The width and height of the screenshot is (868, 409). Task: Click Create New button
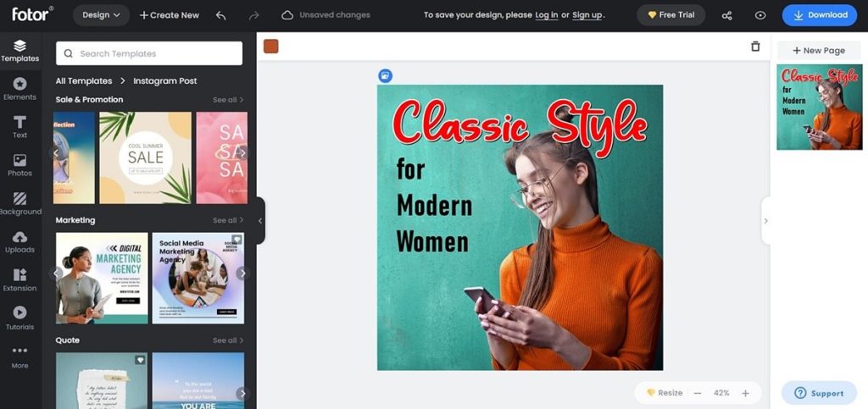click(x=170, y=15)
